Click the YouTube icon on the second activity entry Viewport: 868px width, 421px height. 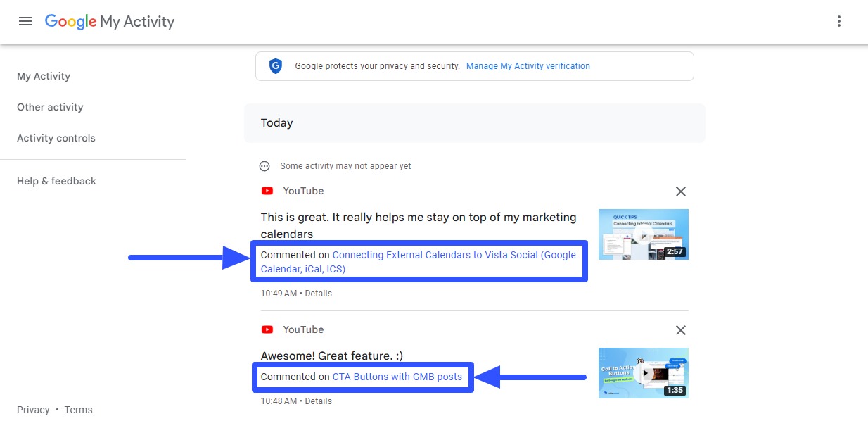pos(267,329)
